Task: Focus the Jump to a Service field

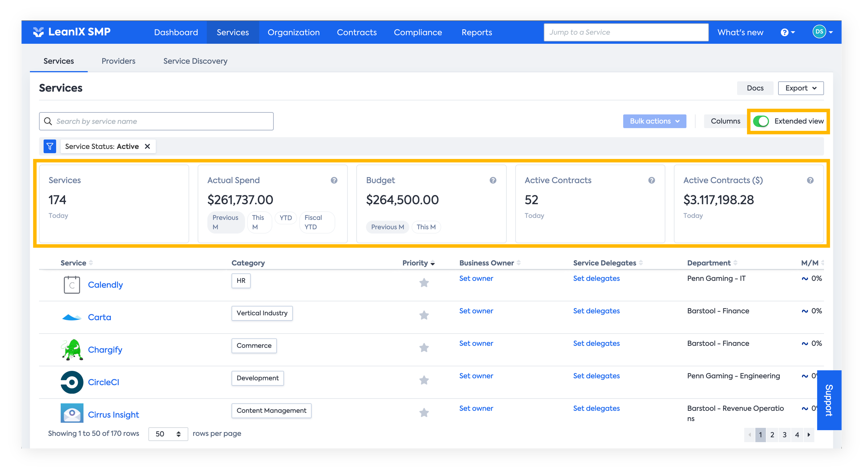Action: point(626,32)
